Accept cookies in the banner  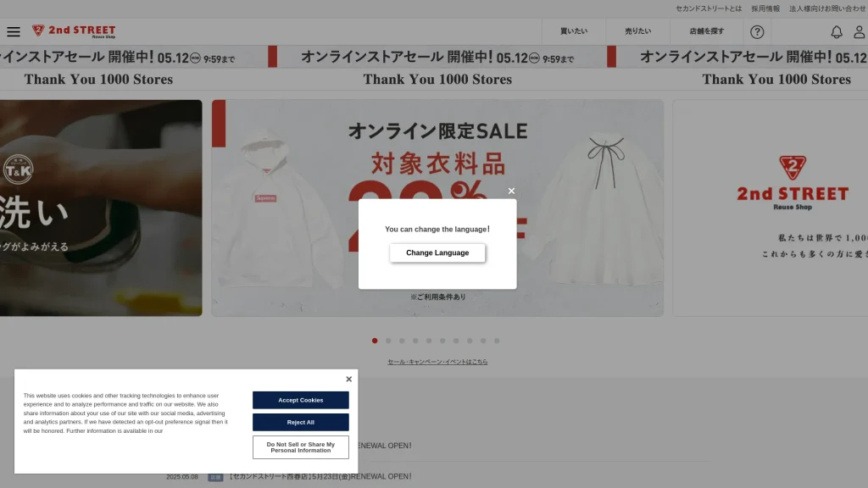[x=301, y=400]
